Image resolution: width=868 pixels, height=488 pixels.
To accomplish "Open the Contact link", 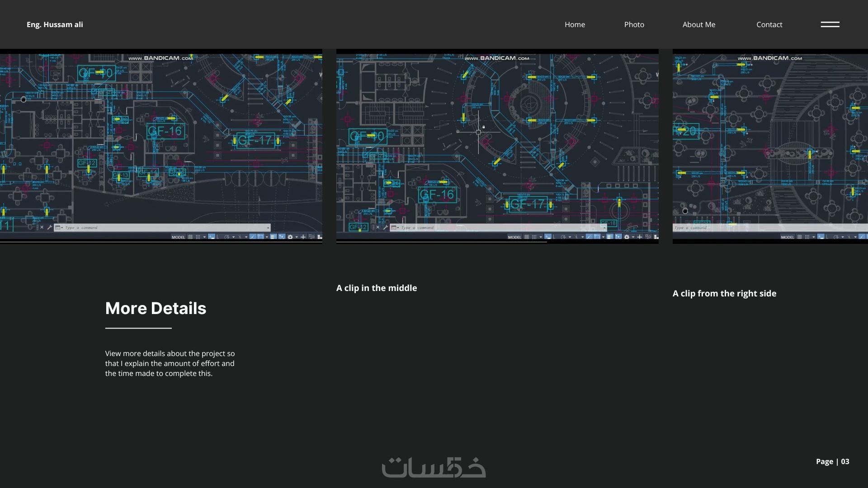I will (769, 24).
